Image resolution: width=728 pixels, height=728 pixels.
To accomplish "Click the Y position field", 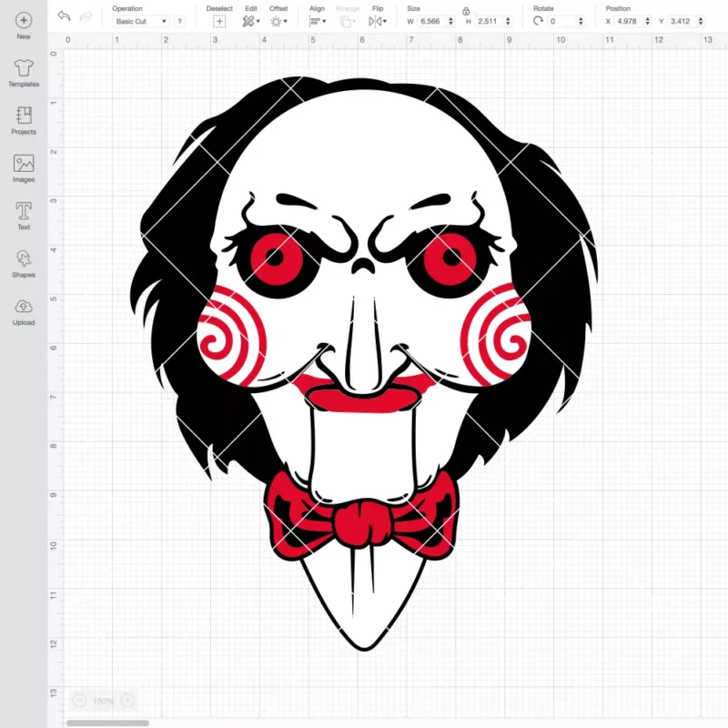I will [x=682, y=21].
